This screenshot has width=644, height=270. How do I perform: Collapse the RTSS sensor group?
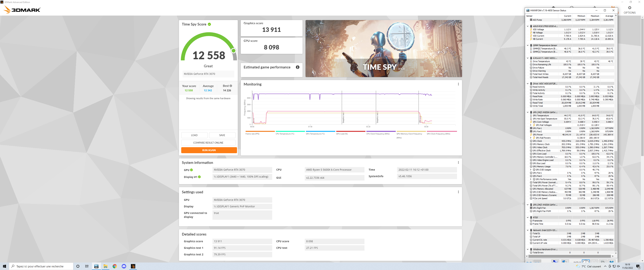(x=528, y=217)
